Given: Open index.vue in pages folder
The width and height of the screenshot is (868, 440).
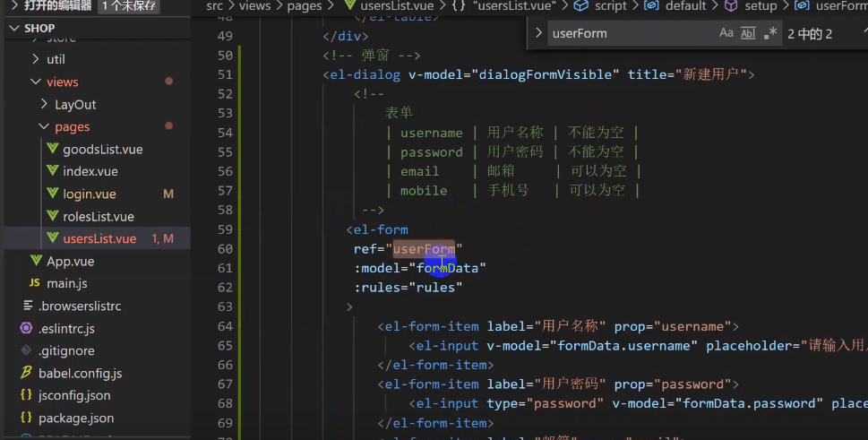Looking at the screenshot, I should (90, 171).
